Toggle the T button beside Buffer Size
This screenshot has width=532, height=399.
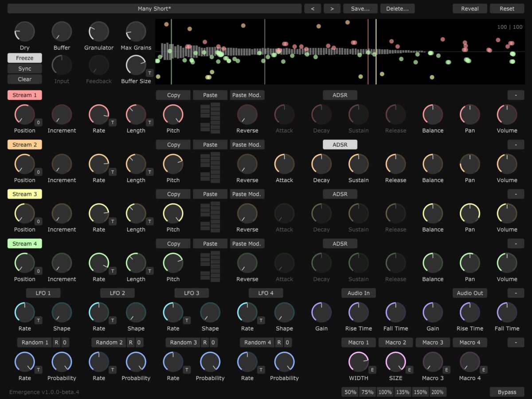coord(149,73)
